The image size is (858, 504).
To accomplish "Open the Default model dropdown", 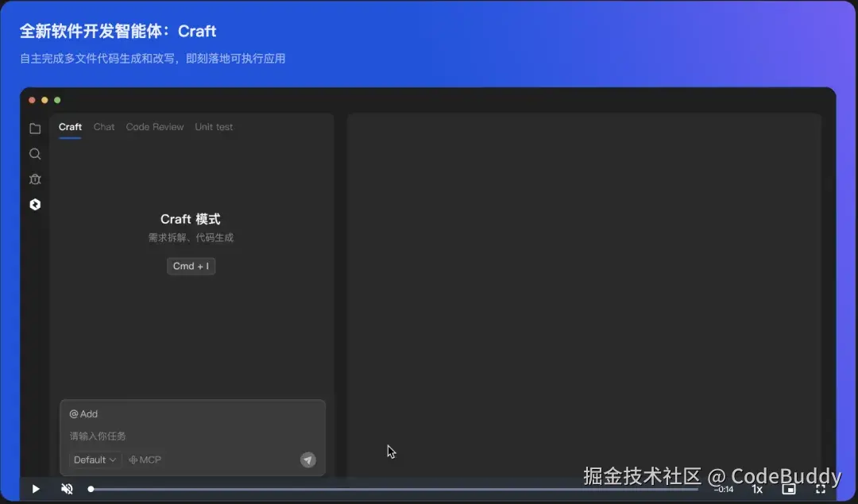I will (x=94, y=460).
